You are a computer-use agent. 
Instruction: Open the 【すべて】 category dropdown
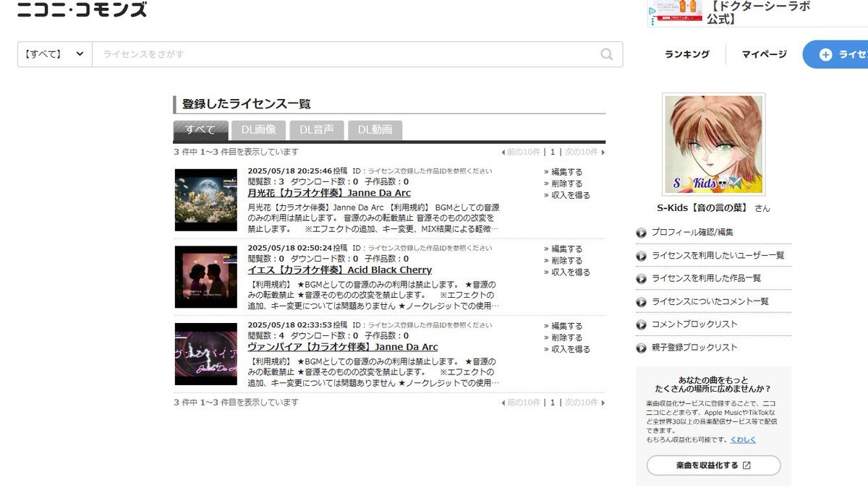[55, 54]
